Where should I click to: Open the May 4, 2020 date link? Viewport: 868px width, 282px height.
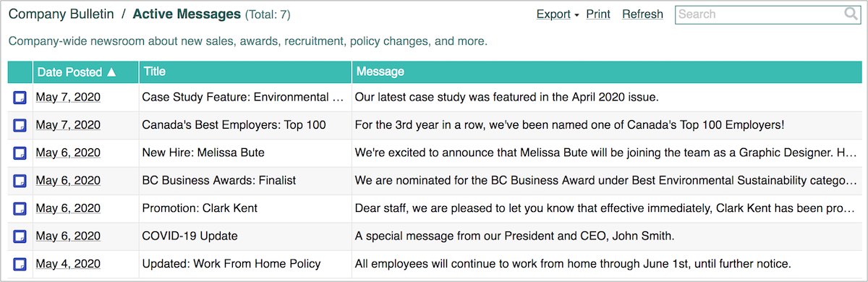click(68, 264)
